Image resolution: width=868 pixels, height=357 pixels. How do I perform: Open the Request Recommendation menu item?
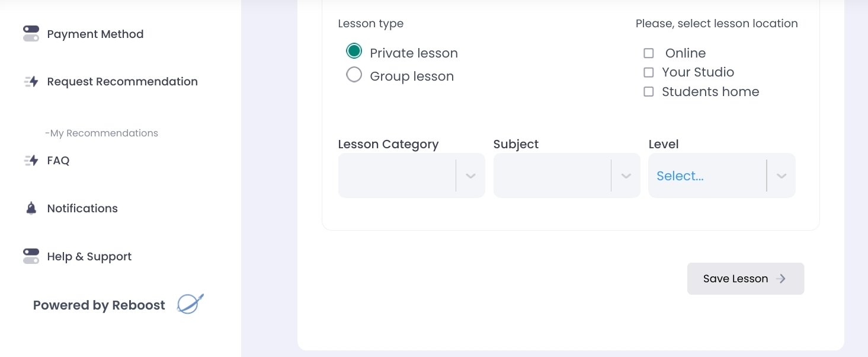pyautogui.click(x=122, y=82)
